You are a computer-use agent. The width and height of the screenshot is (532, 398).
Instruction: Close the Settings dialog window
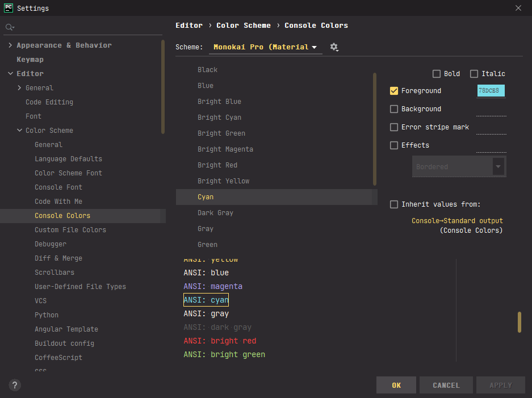click(x=518, y=8)
